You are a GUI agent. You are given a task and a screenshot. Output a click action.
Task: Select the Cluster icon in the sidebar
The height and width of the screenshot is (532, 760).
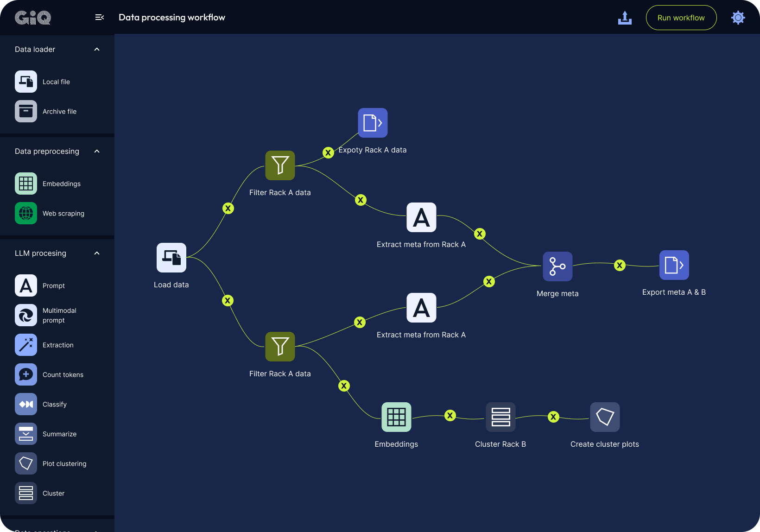pyautogui.click(x=26, y=493)
